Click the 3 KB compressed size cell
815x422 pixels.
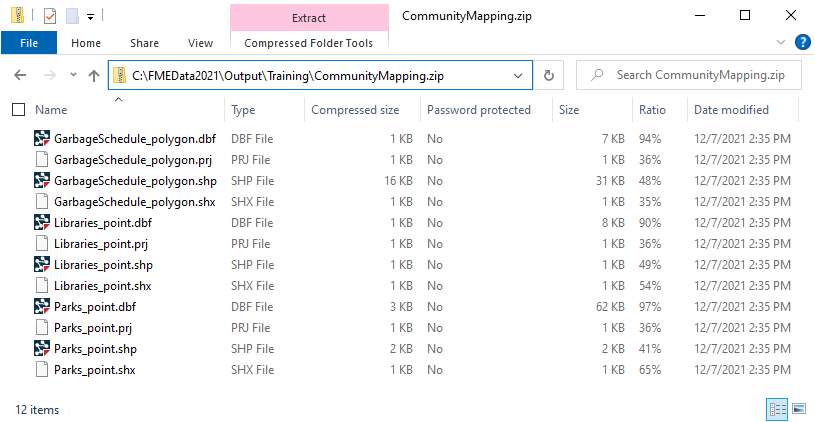click(401, 307)
